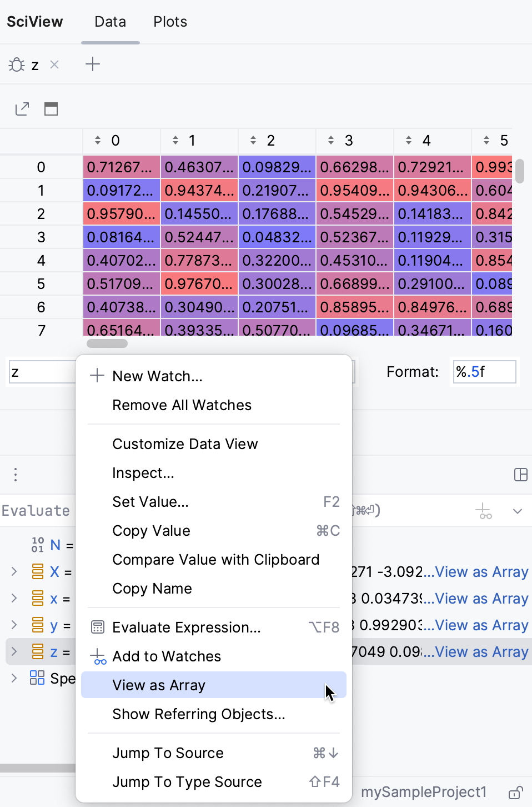532x807 pixels.
Task: Choose Copy Value from the menu
Action: click(214, 531)
